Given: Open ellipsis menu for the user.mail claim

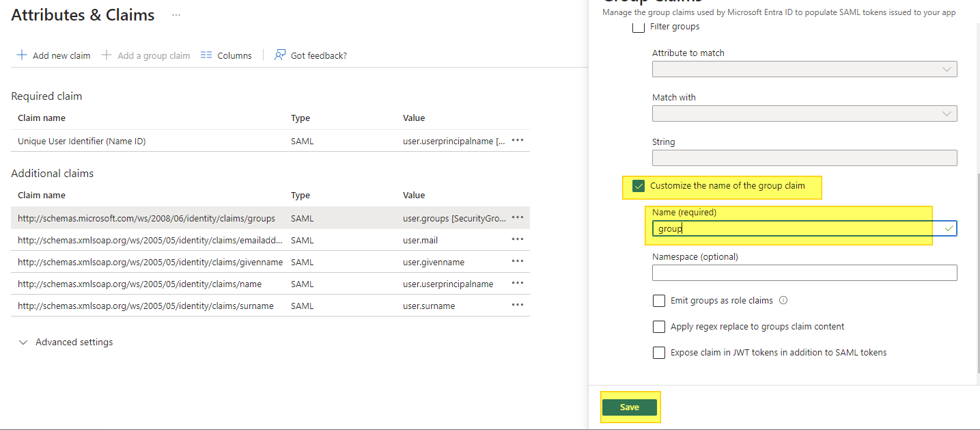Looking at the screenshot, I should point(518,239).
